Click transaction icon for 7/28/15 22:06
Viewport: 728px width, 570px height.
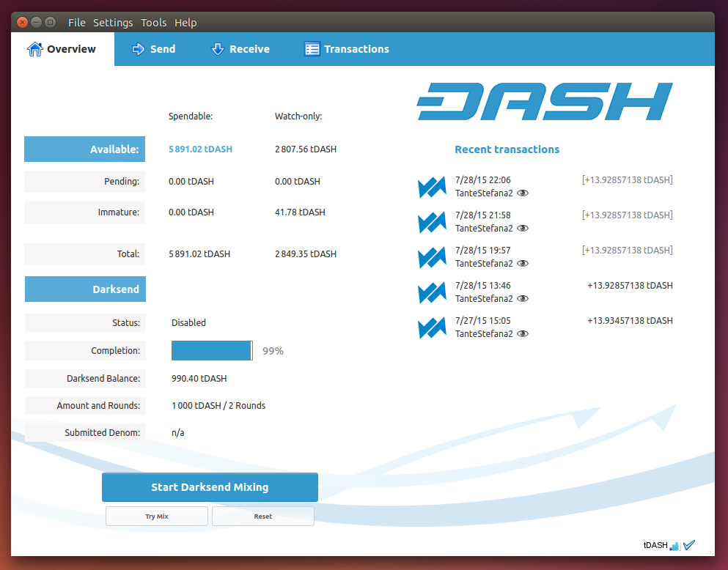point(433,188)
